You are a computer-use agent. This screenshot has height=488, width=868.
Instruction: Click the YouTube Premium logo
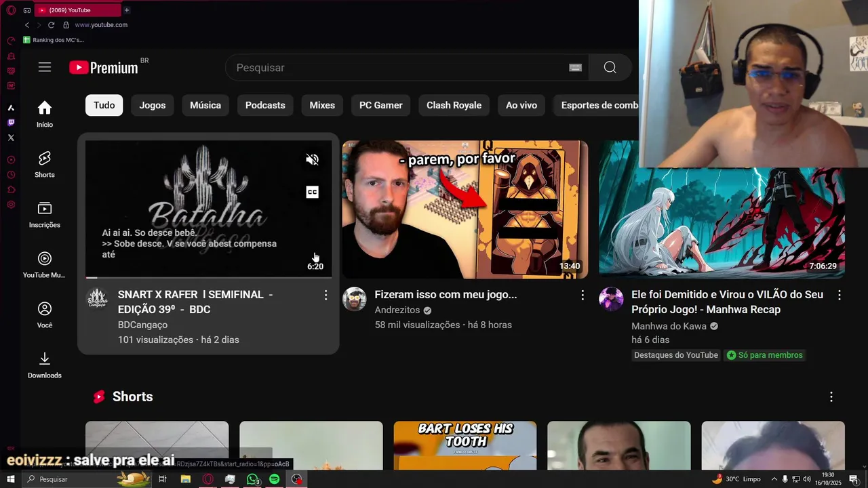click(104, 67)
